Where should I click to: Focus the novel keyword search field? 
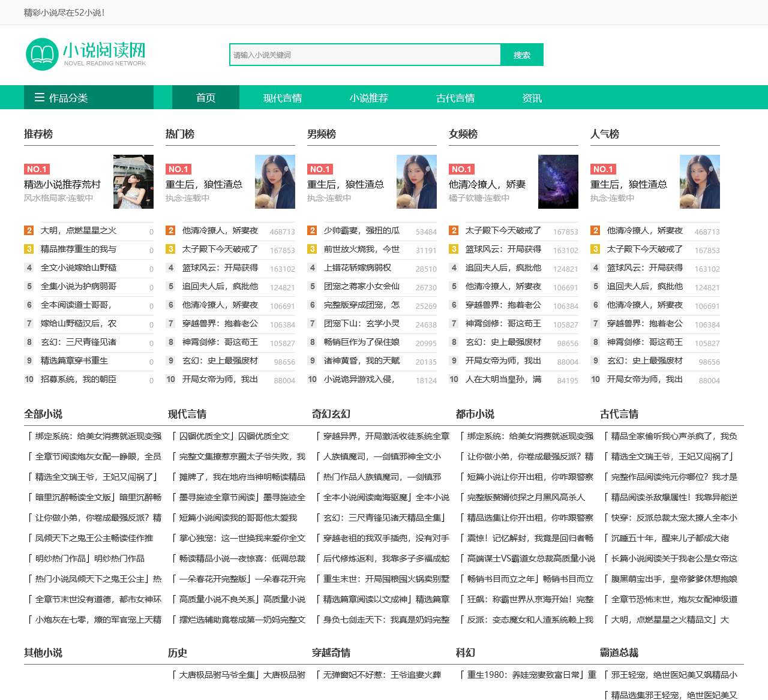click(x=365, y=55)
